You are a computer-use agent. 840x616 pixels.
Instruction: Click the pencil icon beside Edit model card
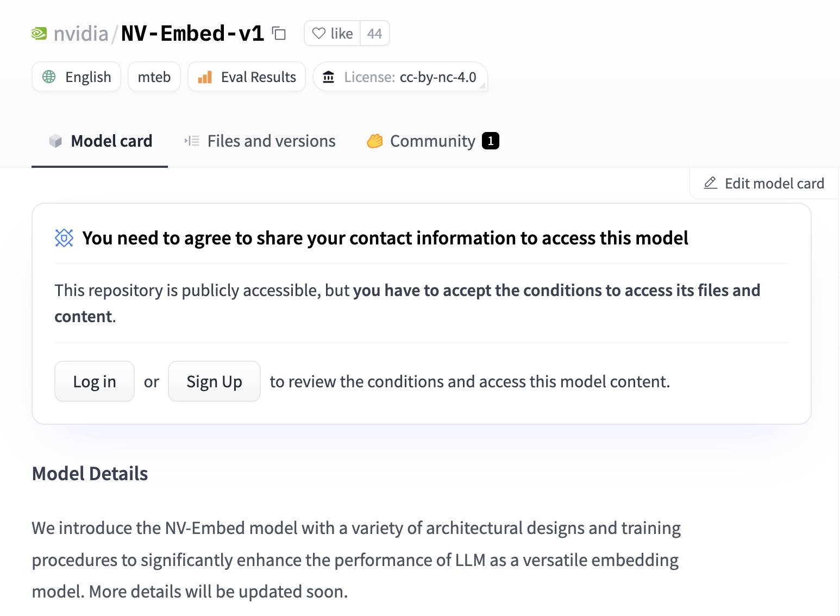(711, 183)
